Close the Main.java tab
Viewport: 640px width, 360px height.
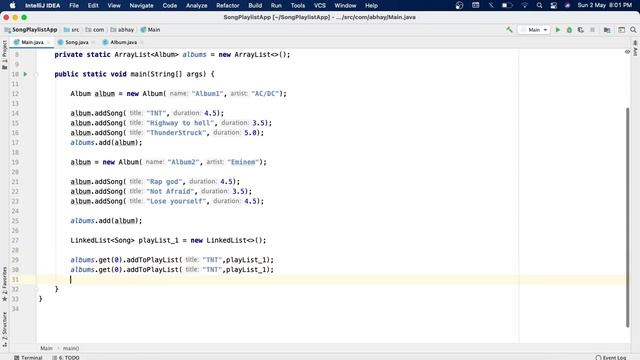[49, 42]
